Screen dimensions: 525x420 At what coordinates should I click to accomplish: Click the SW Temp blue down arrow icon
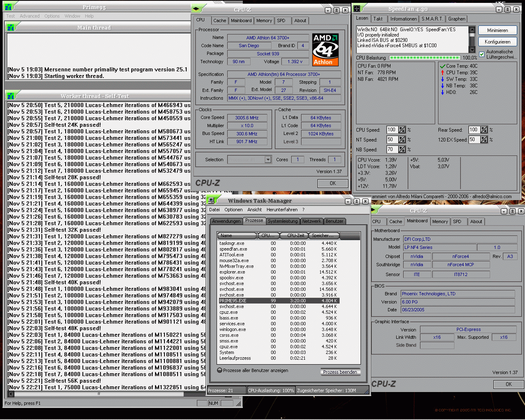tap(443, 79)
